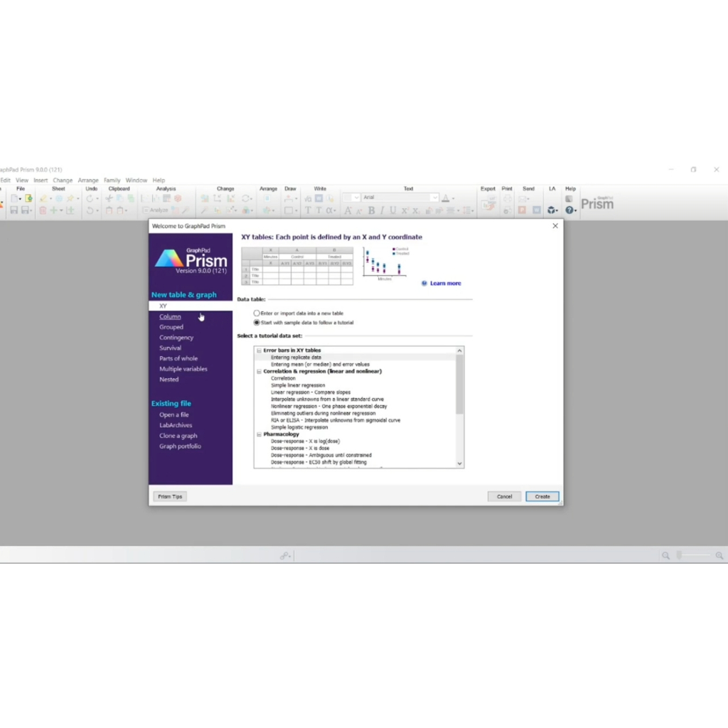This screenshot has height=728, width=728.
Task: Select 'Enter or import data into a new table'
Action: coord(257,313)
